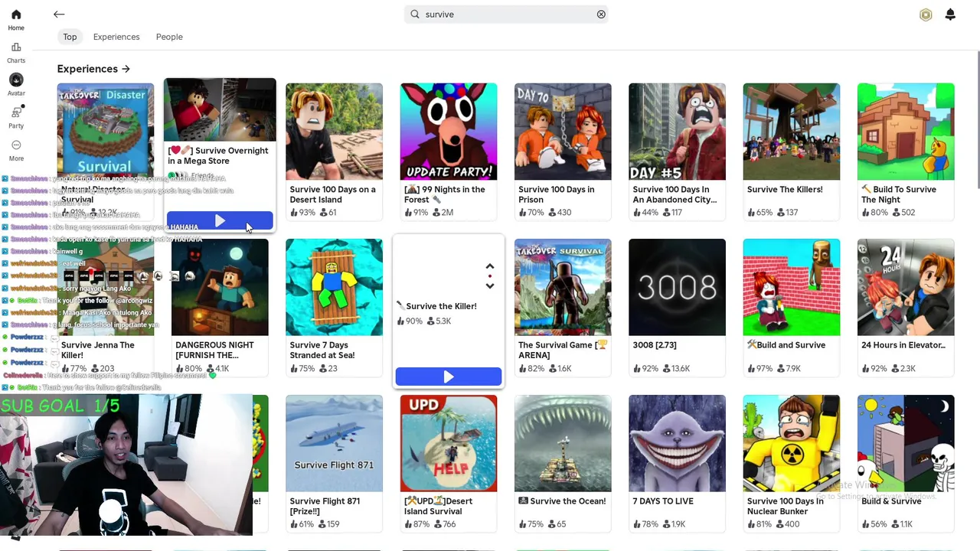Play Survive the Killer! with blue button
The image size is (980, 551).
click(x=449, y=377)
